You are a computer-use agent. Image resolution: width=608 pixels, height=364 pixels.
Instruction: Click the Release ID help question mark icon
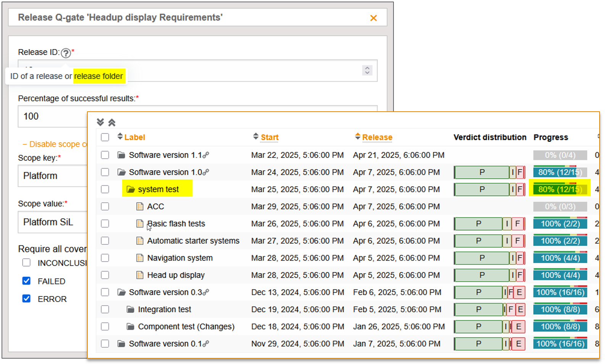click(66, 53)
